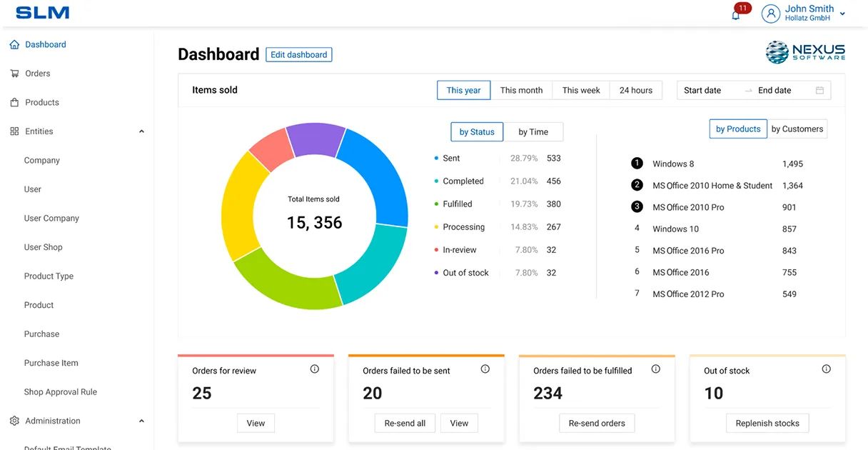Open User Shop under Entities
The image size is (868, 450).
tap(44, 247)
